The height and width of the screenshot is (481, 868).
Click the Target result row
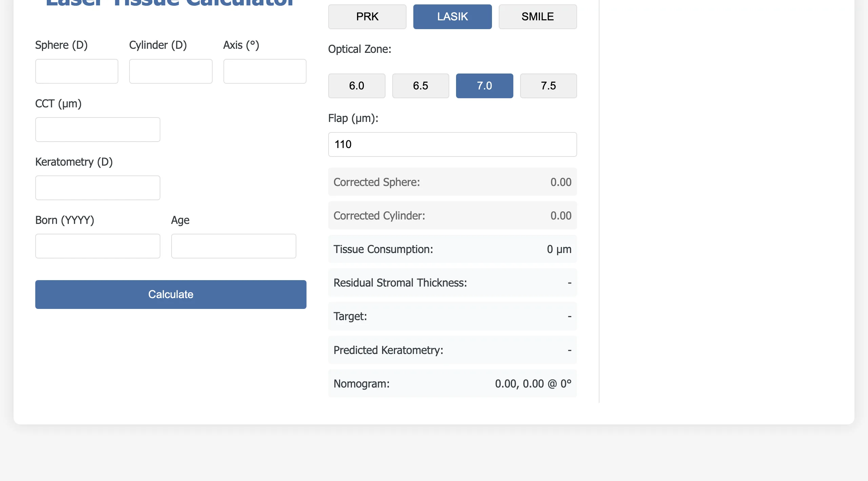point(452,316)
